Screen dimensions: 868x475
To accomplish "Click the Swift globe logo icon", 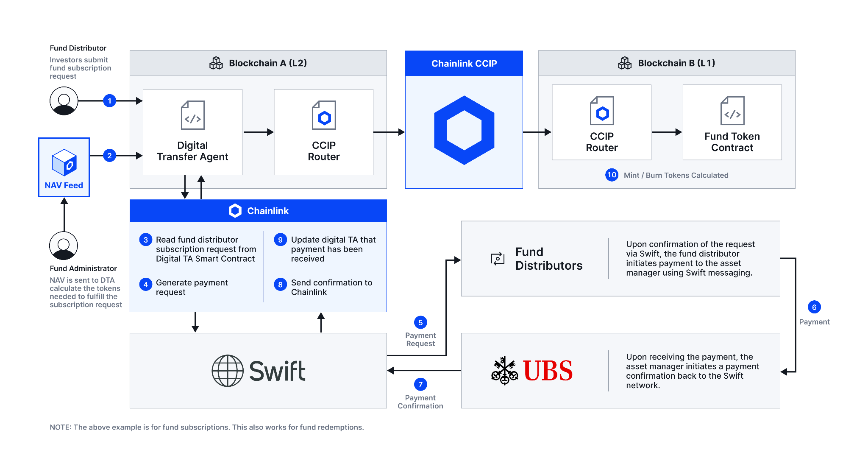I will pos(228,371).
